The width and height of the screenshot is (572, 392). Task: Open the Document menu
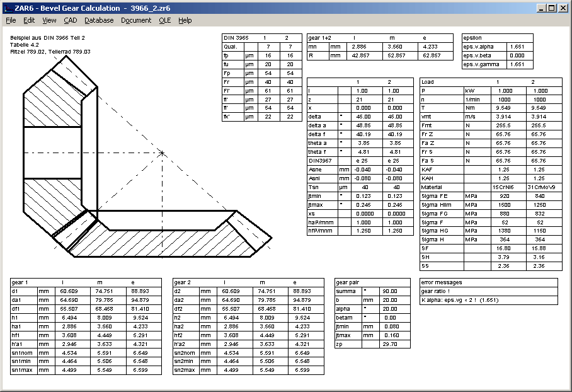[136, 20]
